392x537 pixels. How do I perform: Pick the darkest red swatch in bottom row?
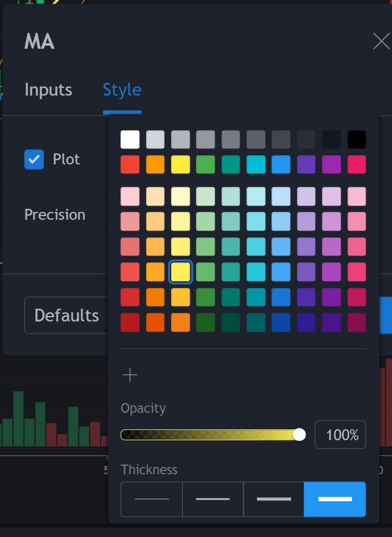[x=130, y=322]
